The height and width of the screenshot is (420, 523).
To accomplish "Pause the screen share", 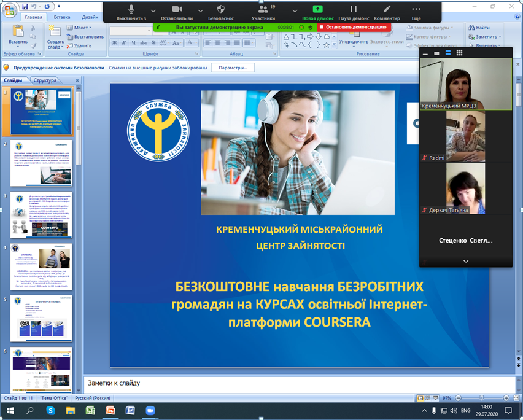I will pyautogui.click(x=353, y=10).
